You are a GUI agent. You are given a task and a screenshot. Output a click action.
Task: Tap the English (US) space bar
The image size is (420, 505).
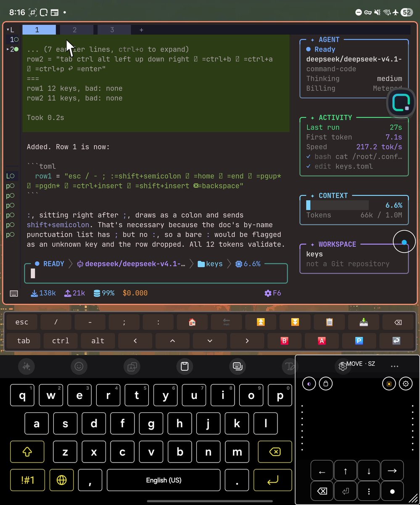coord(164,480)
